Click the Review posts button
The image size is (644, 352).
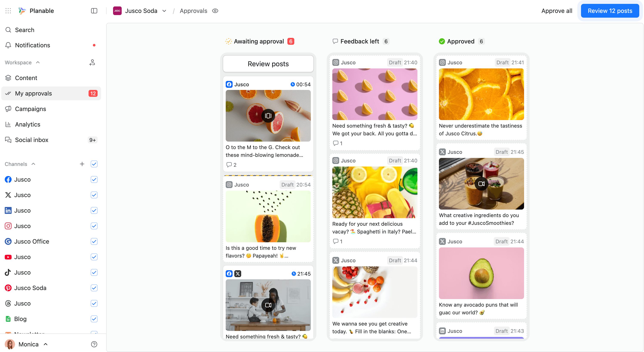(x=268, y=64)
